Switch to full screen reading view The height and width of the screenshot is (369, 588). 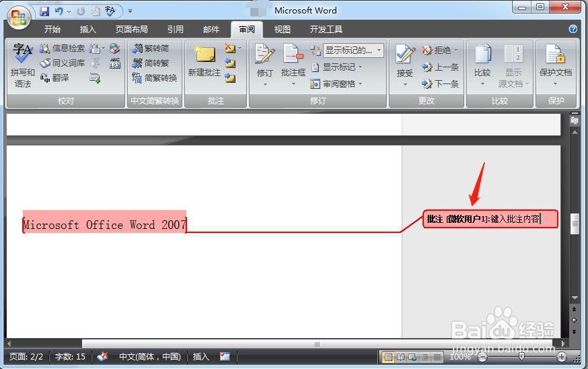click(x=400, y=357)
